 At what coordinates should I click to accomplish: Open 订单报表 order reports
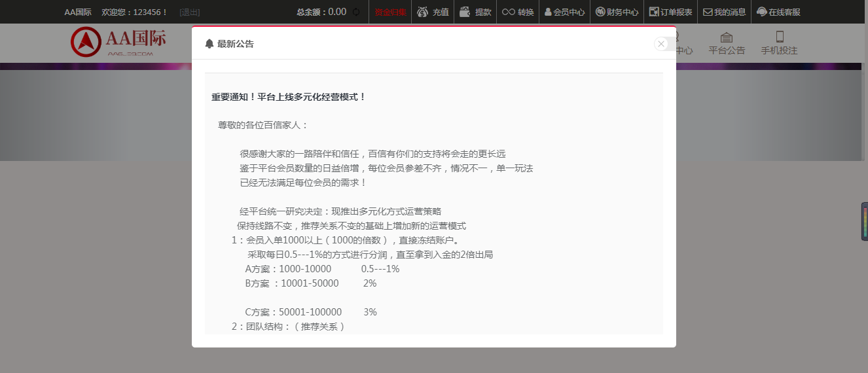(x=670, y=12)
